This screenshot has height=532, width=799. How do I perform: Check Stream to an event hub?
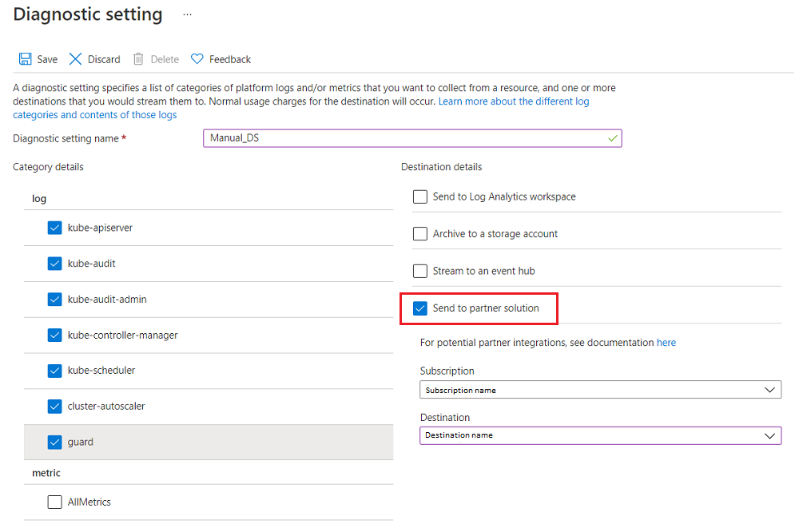tap(420, 271)
